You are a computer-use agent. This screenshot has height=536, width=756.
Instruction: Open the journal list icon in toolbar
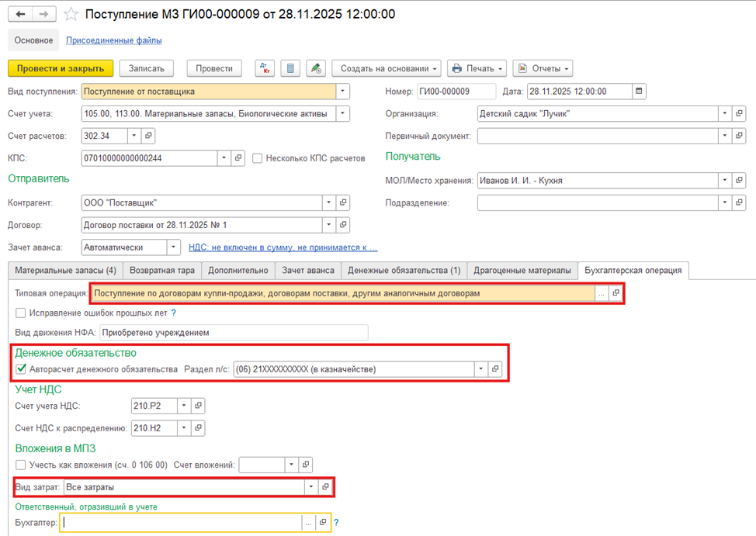(290, 68)
